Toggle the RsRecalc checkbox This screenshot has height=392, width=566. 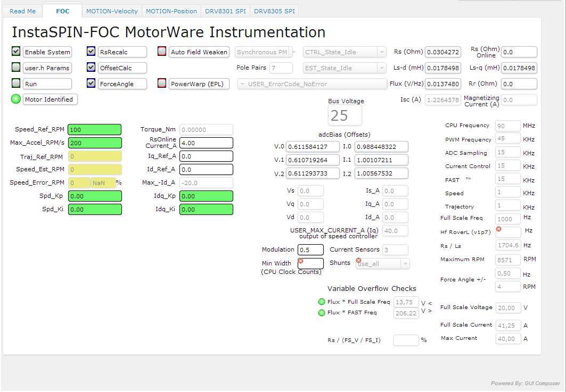(91, 51)
